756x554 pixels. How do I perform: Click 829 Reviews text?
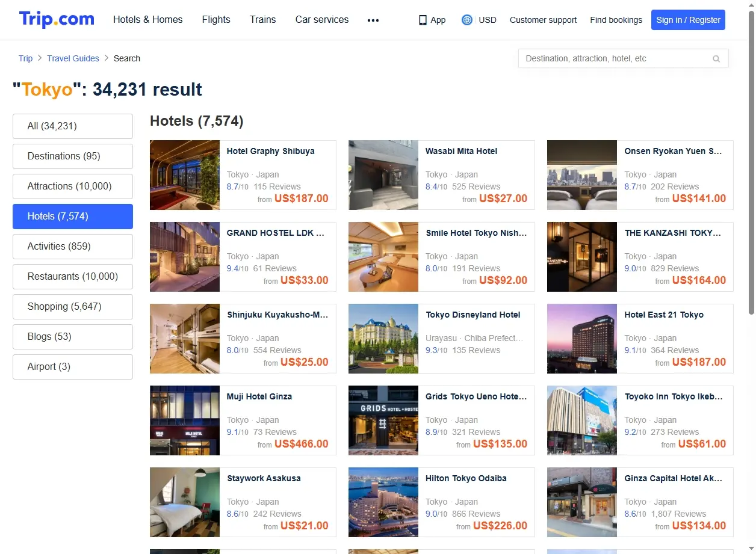click(675, 268)
